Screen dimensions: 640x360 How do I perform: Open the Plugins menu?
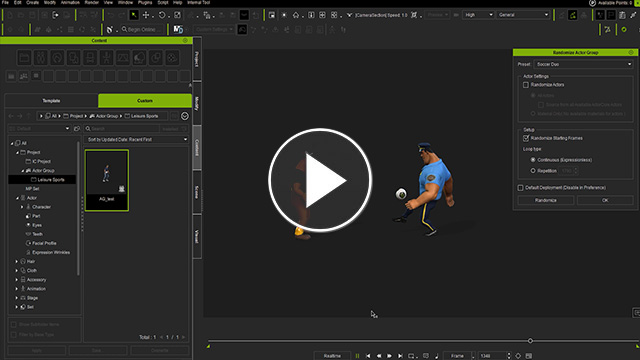coord(145,2)
